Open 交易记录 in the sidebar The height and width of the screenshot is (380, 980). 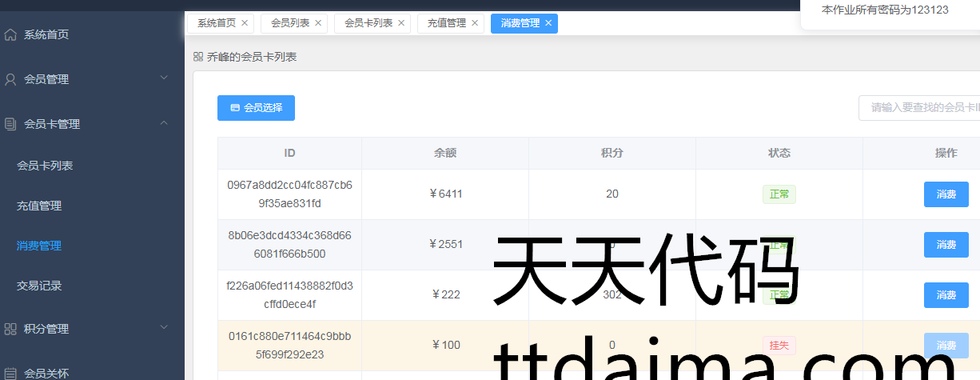[x=39, y=286]
